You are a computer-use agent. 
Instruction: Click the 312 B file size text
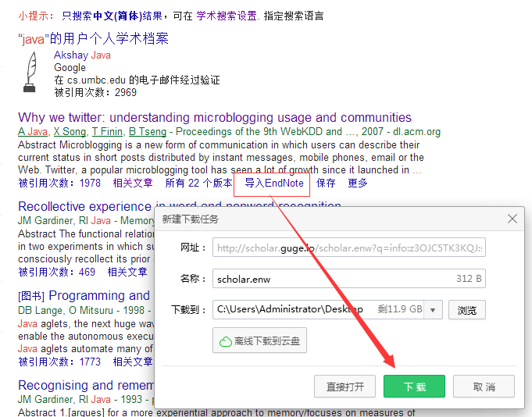(x=469, y=279)
